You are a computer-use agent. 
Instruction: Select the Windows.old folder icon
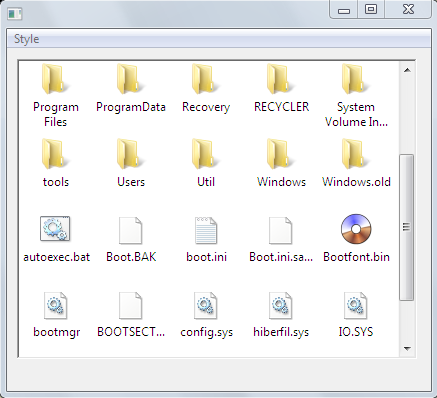[356, 154]
